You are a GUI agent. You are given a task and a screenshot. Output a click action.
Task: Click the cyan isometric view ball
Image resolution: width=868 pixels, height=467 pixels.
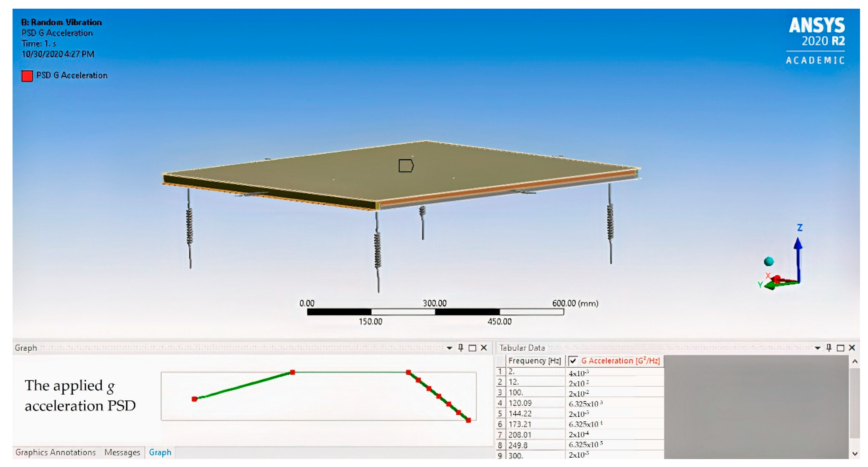tap(769, 261)
